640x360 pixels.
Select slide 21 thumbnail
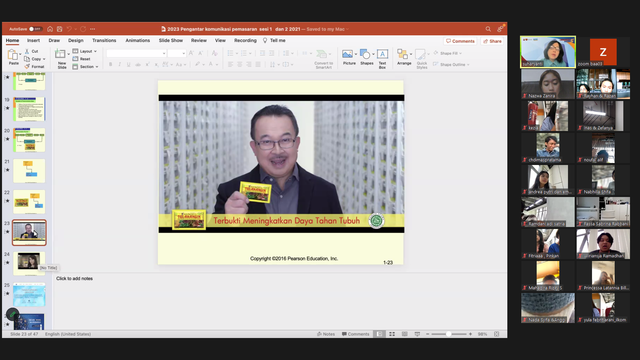29,171
